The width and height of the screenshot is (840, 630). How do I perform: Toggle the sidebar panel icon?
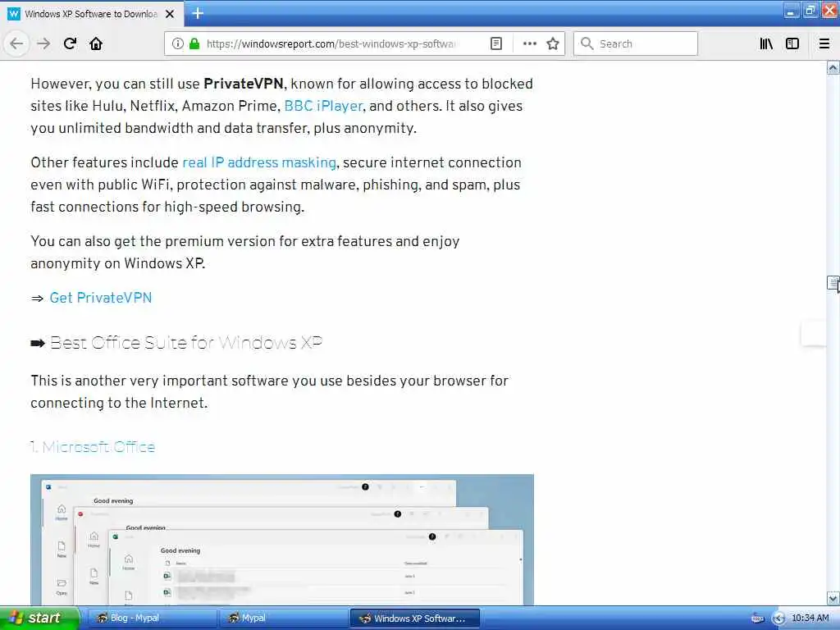tap(792, 43)
